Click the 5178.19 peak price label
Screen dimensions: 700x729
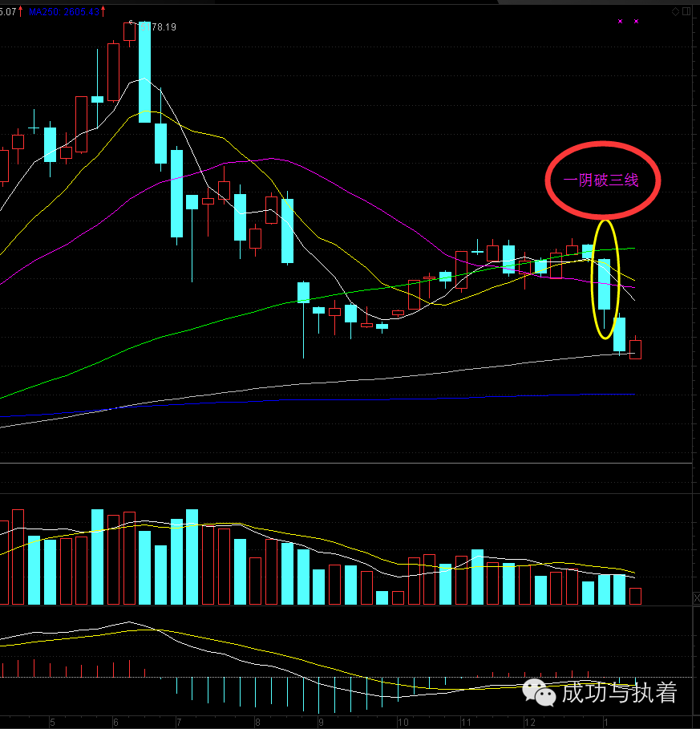tap(159, 27)
